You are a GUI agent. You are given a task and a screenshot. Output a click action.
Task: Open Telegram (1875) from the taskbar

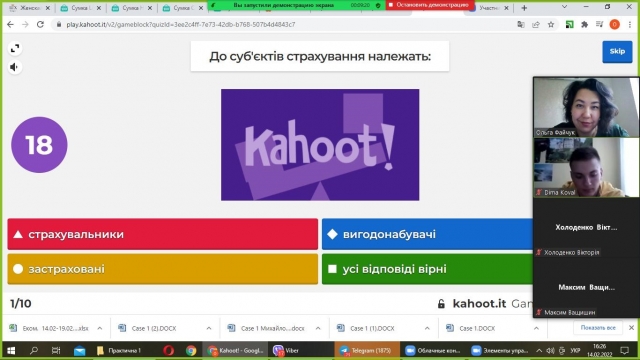367,351
